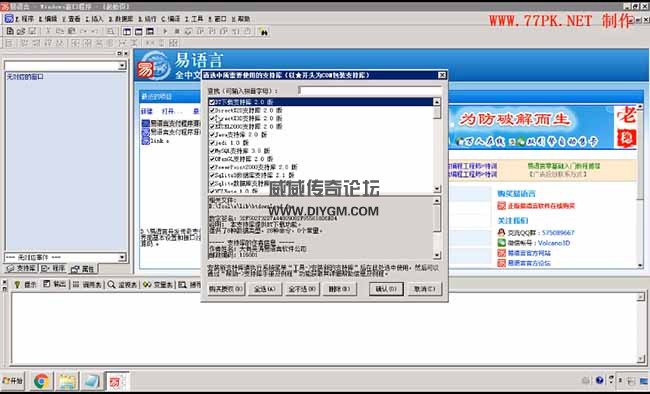Toggle the OPenGL支持库 2.0 checkbox
The width and height of the screenshot is (650, 394).
212,159
